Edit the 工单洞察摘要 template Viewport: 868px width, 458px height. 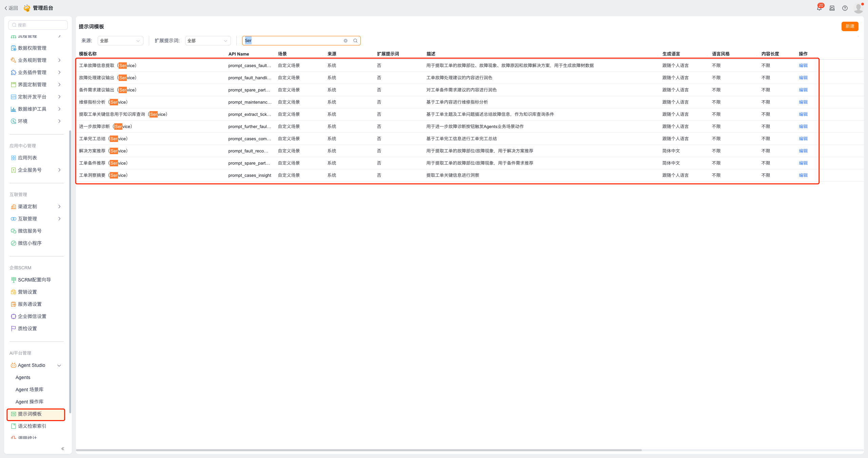coord(803,175)
